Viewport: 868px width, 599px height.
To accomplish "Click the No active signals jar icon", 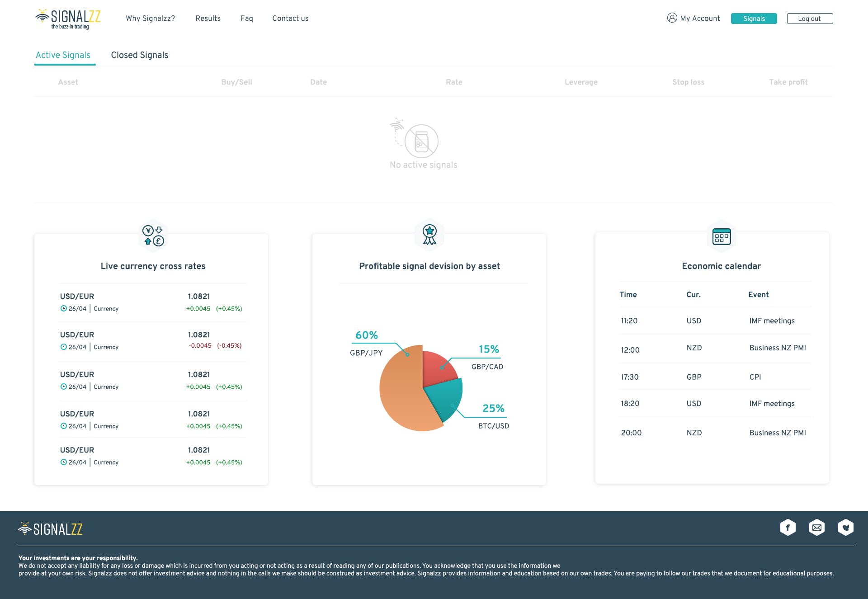I will point(421,141).
